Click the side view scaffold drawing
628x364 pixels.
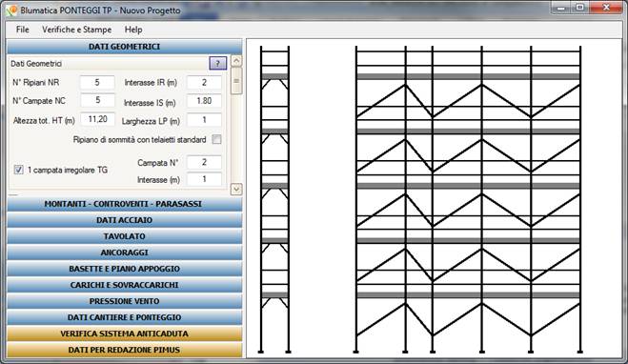(274, 199)
